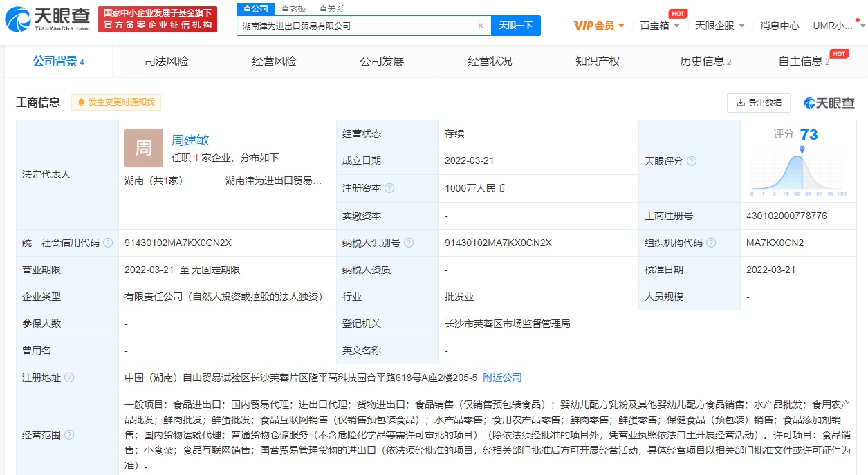Open 消息中心 message center
The image size is (868, 475).
779,26
